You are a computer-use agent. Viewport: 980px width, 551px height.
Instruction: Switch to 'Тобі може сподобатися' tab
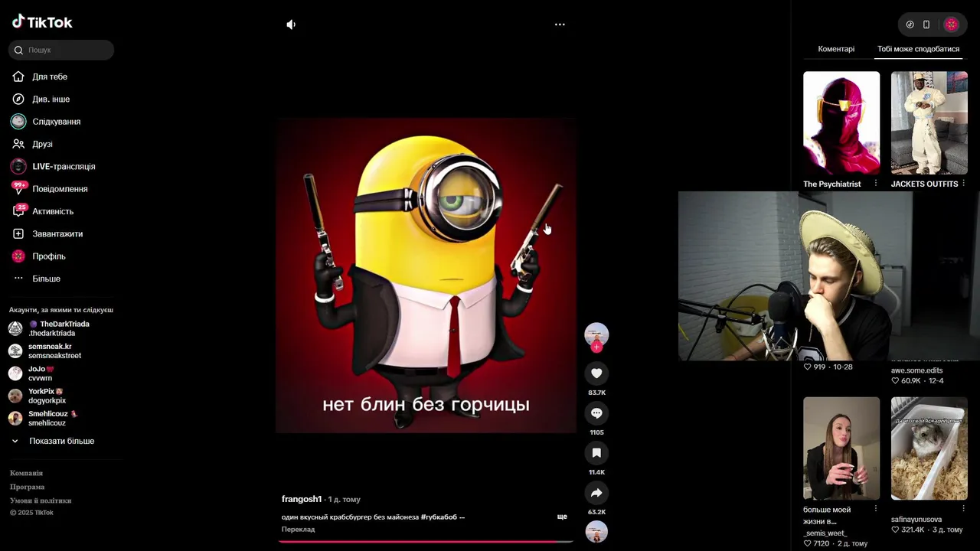tap(918, 49)
